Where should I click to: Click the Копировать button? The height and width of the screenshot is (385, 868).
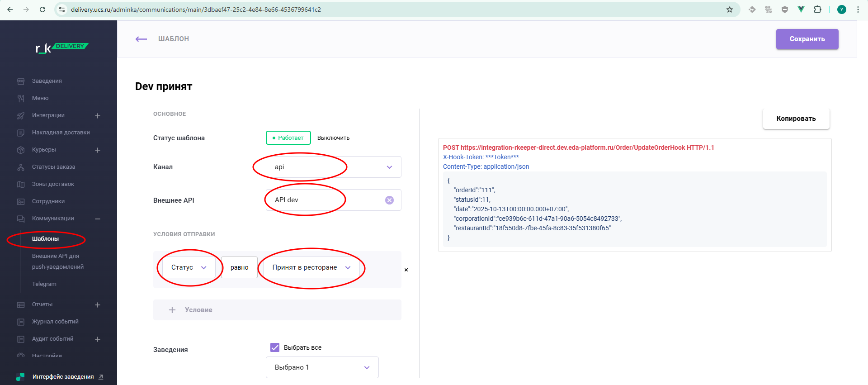point(796,119)
